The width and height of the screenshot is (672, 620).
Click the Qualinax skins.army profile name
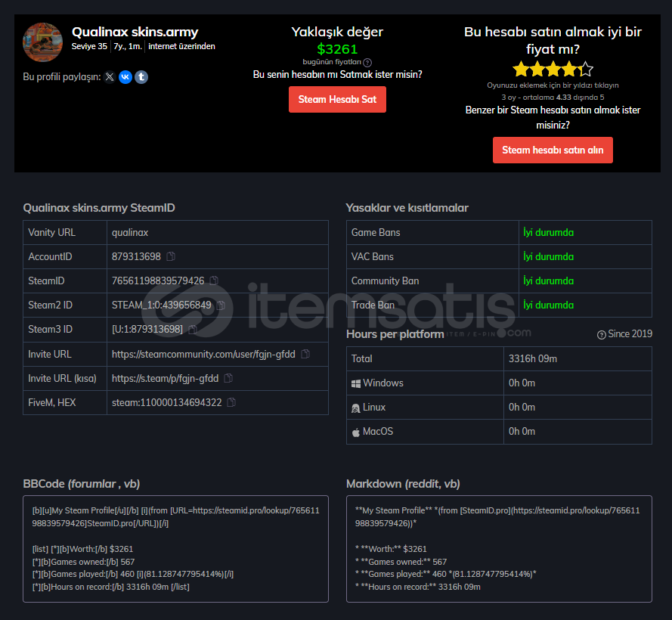coord(135,32)
